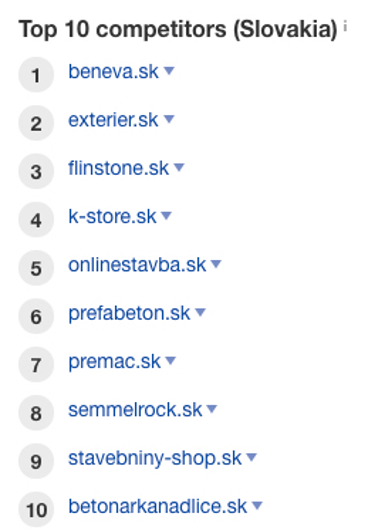The height and width of the screenshot is (531, 385).
Task: Open stavebniny-shop.sk competitor link
Action: 155,458
